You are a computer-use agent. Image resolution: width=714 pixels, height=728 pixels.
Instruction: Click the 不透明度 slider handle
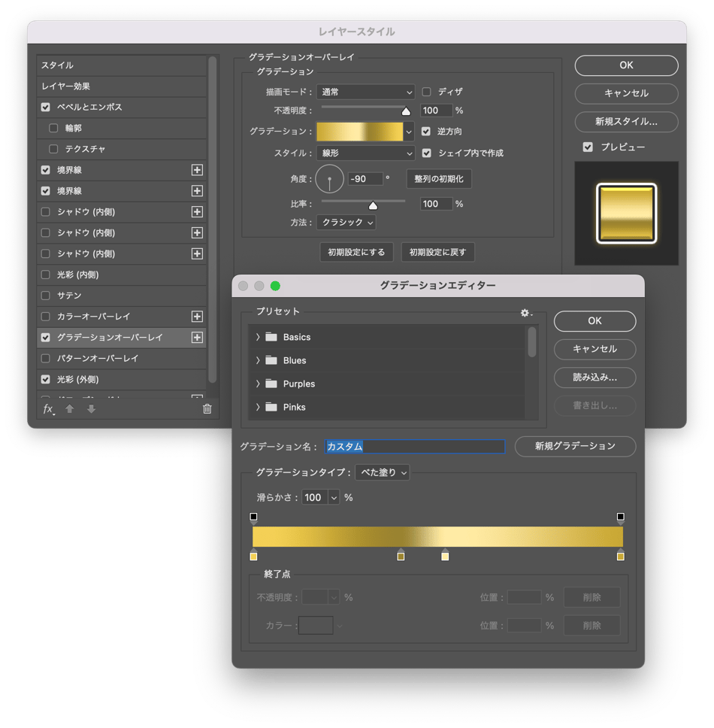pos(406,111)
